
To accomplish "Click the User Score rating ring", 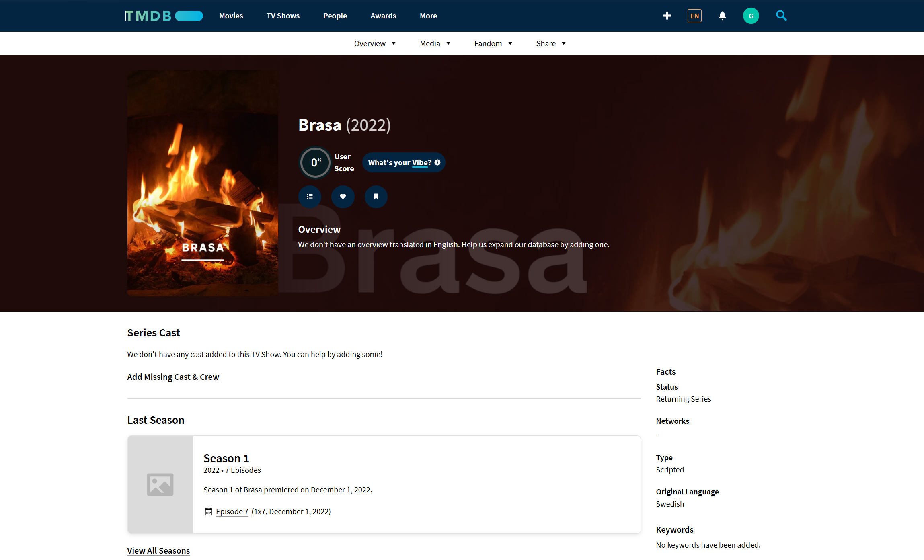I will click(315, 162).
